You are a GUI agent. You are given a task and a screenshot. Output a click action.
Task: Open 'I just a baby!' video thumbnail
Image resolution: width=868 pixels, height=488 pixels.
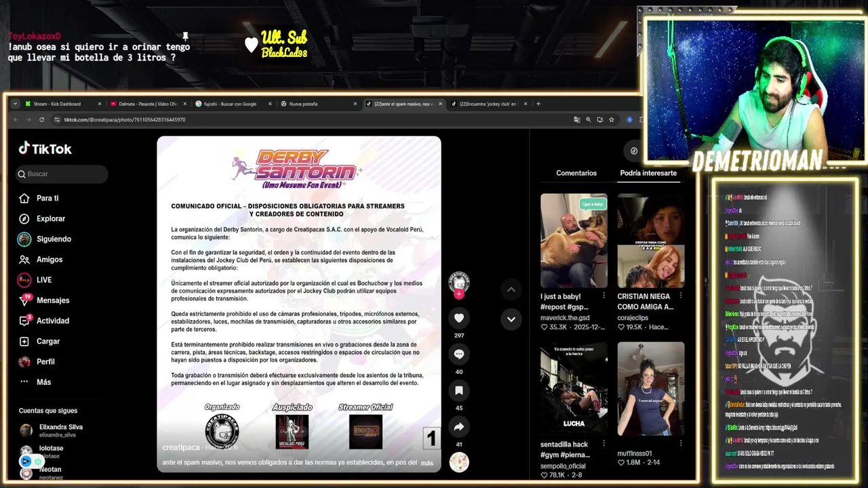tap(574, 241)
